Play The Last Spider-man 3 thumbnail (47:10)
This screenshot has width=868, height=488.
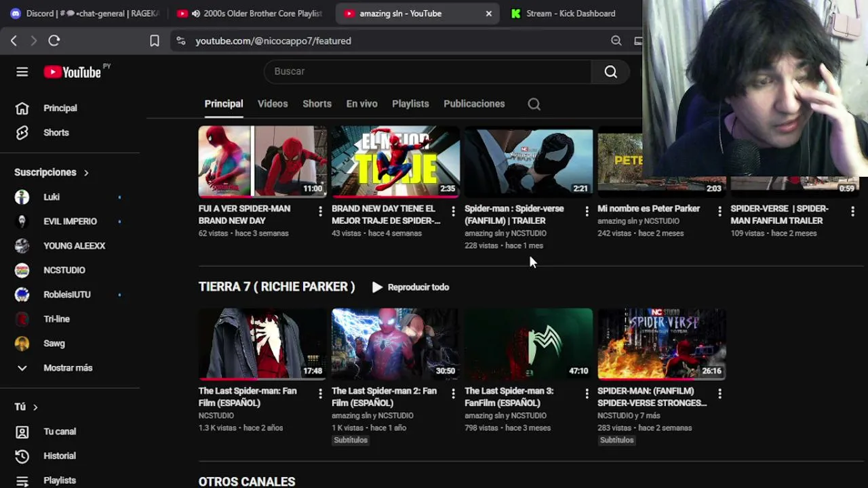tap(528, 344)
